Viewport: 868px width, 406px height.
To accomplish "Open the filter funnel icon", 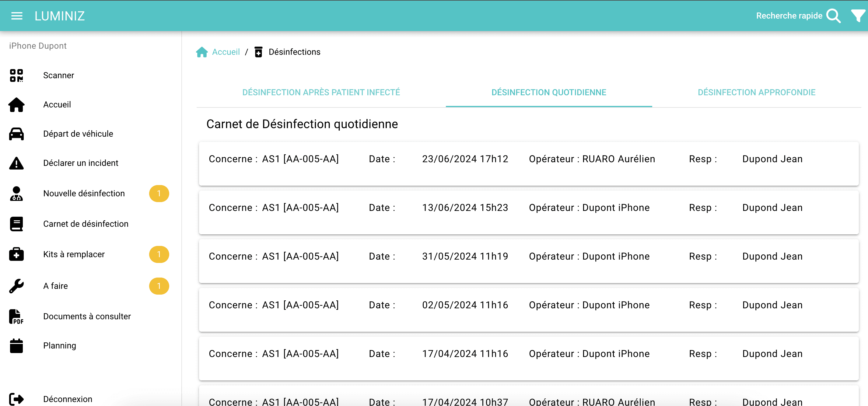I will tap(858, 16).
